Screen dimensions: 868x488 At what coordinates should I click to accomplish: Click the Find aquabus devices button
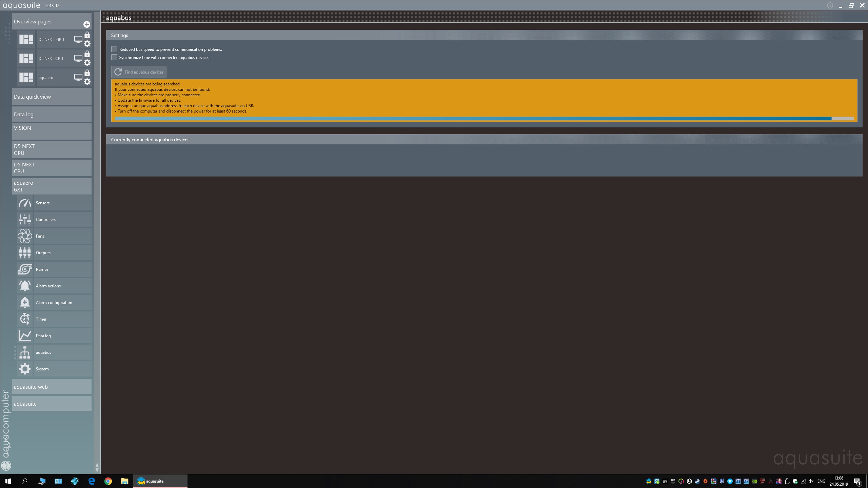click(139, 72)
